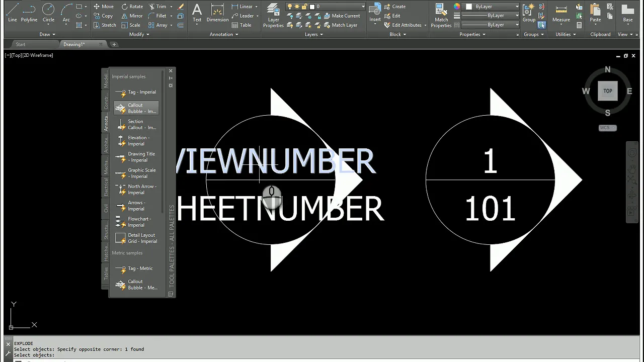Activate the Rotate command
Screen dimensions: 644x362
(x=132, y=7)
